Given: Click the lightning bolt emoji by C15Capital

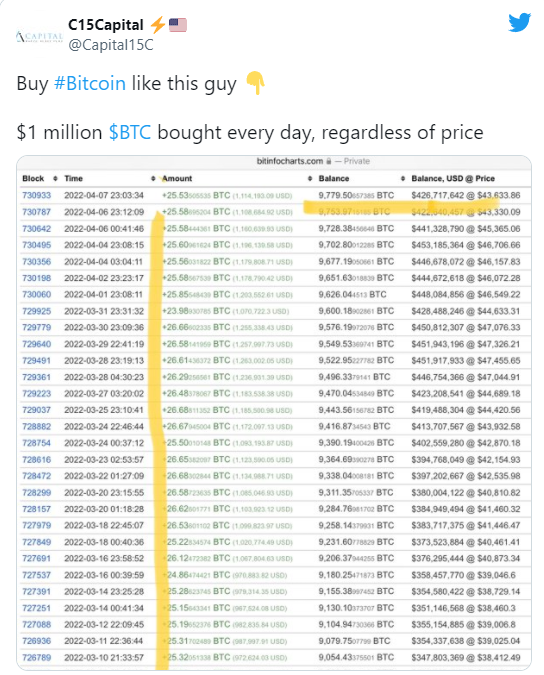Looking at the screenshot, I should pyautogui.click(x=158, y=25).
